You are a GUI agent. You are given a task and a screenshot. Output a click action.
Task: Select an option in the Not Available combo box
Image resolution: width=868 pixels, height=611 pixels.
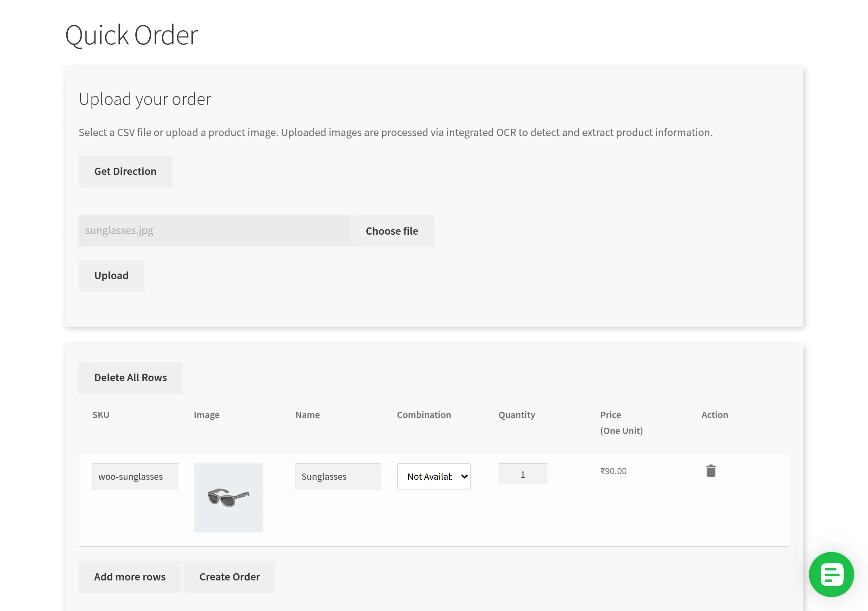(x=434, y=476)
